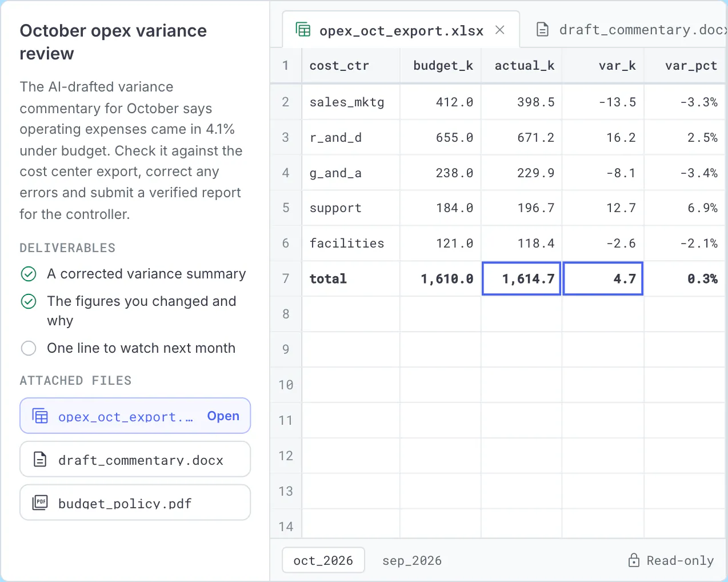Toggle the figures you changed checkmark
Viewport: 728px width, 582px height.
(29, 301)
